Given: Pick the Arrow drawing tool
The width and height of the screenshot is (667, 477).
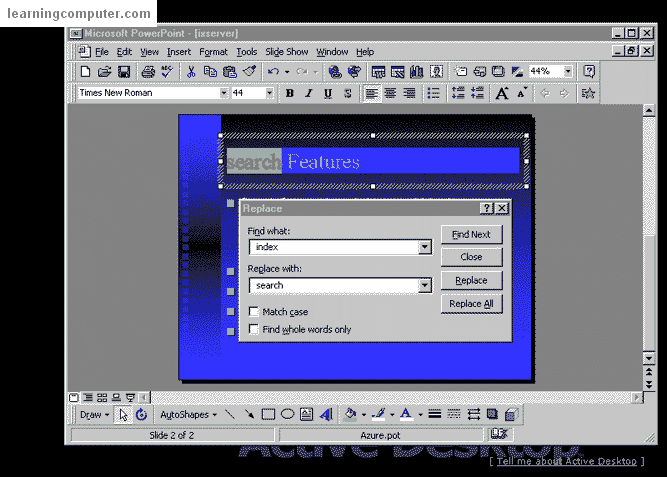Looking at the screenshot, I should click(249, 414).
